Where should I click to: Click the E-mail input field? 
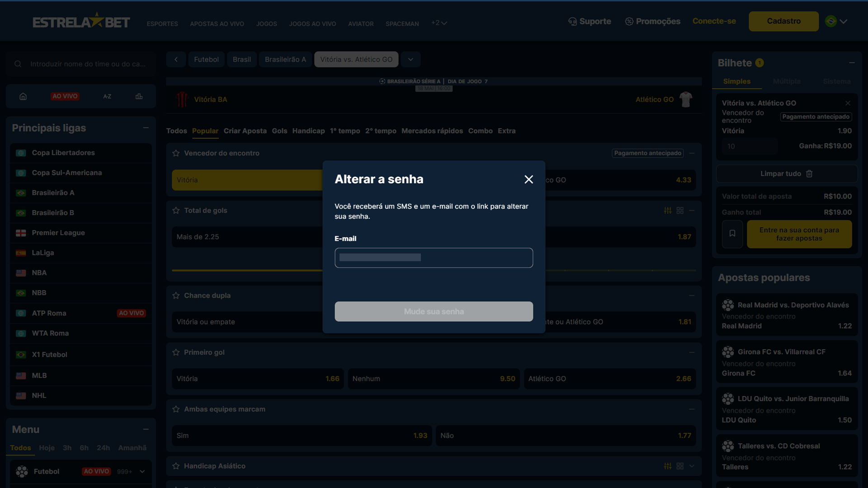(x=434, y=258)
